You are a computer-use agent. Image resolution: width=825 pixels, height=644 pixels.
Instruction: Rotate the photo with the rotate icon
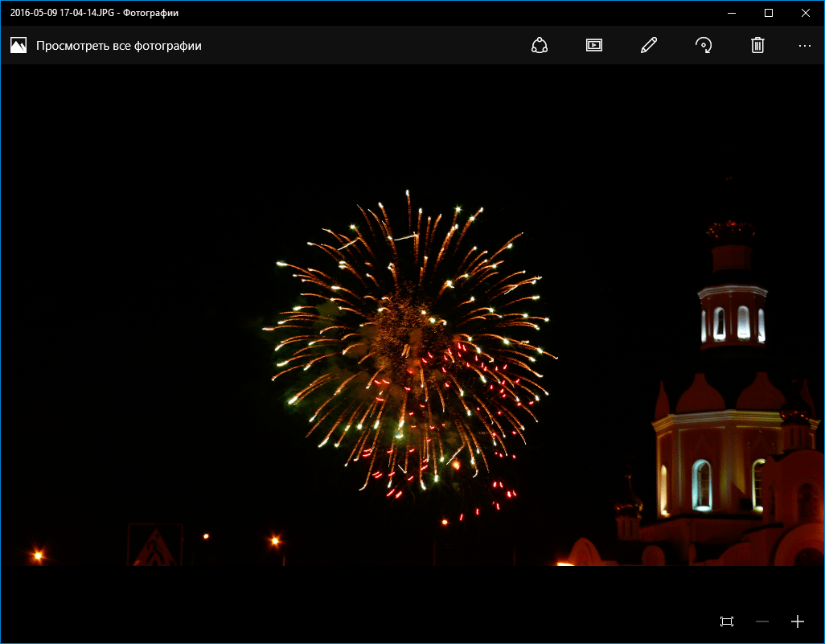click(703, 46)
